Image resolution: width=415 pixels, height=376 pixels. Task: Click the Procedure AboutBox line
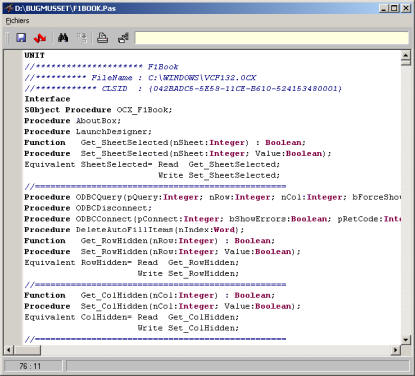click(x=73, y=121)
